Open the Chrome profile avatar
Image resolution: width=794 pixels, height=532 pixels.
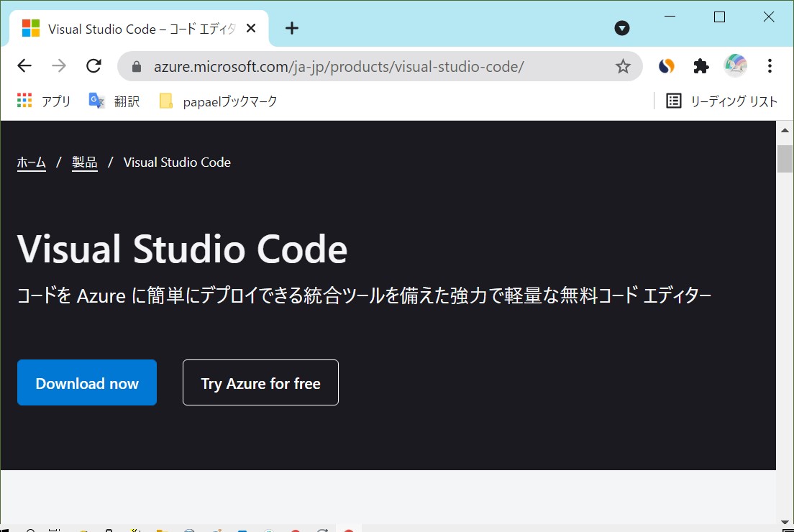pos(735,66)
